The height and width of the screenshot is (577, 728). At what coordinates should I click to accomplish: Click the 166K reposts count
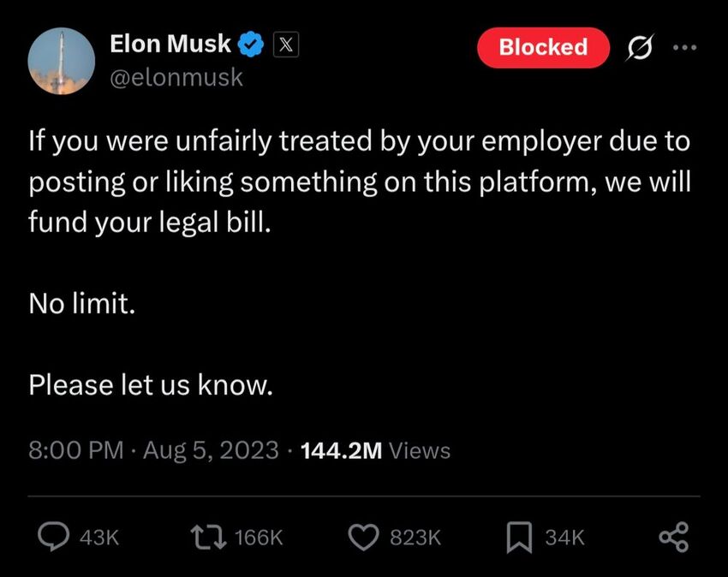click(x=259, y=538)
